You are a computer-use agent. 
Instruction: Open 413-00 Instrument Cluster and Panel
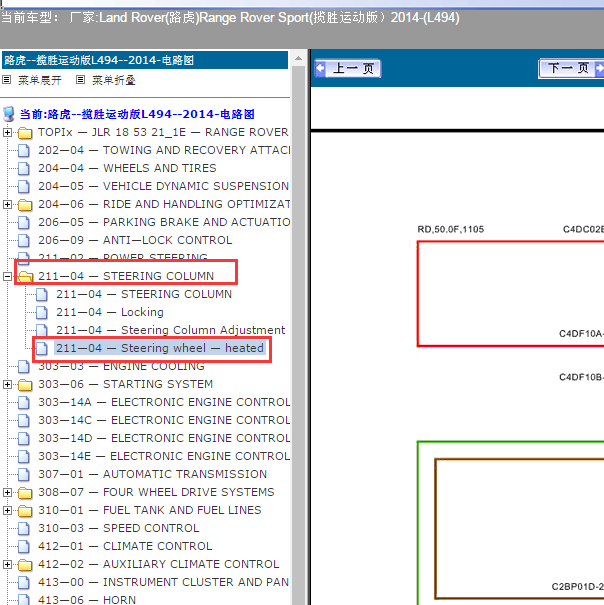click(x=164, y=582)
